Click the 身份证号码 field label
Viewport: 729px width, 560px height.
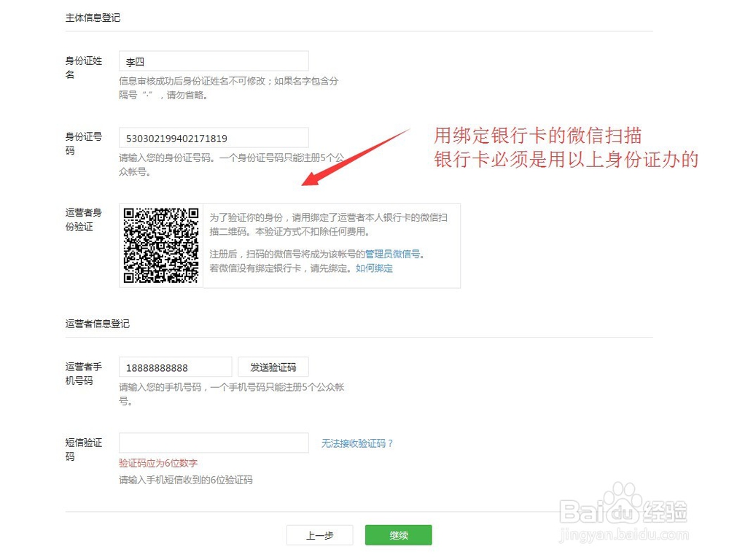point(84,143)
